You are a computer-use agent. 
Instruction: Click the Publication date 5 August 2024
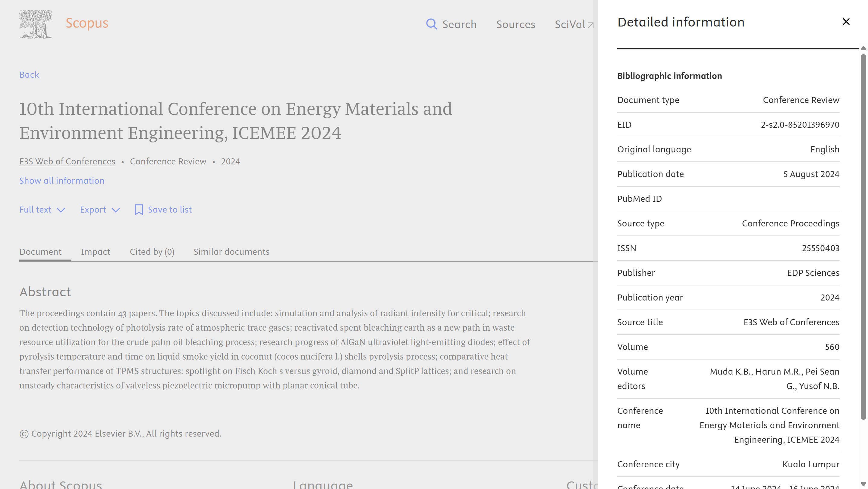pos(811,174)
